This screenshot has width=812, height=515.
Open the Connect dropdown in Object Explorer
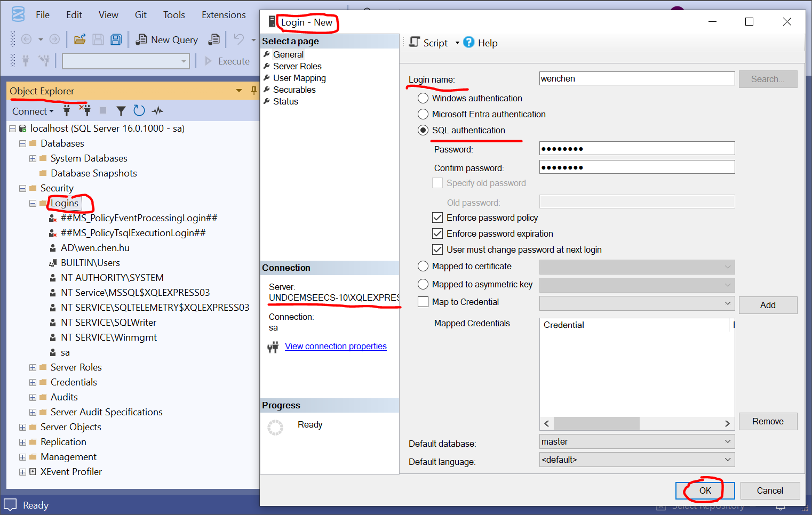pos(33,111)
